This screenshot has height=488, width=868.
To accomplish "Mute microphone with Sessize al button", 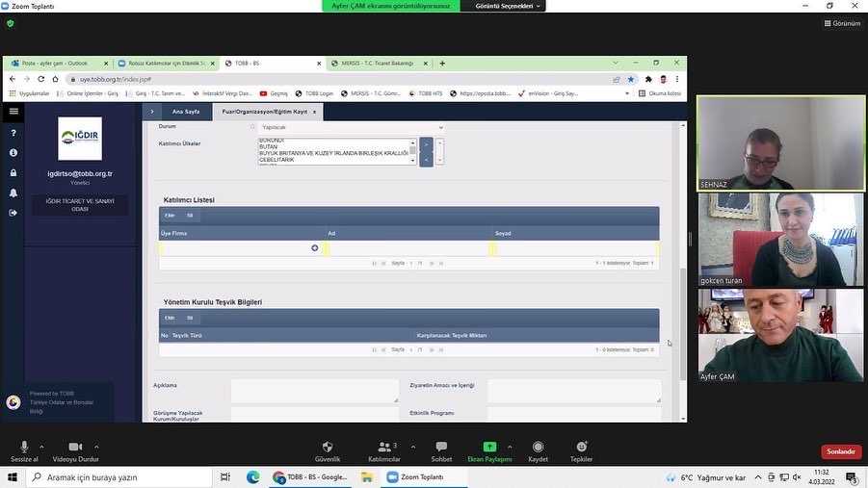I will click(x=24, y=448).
